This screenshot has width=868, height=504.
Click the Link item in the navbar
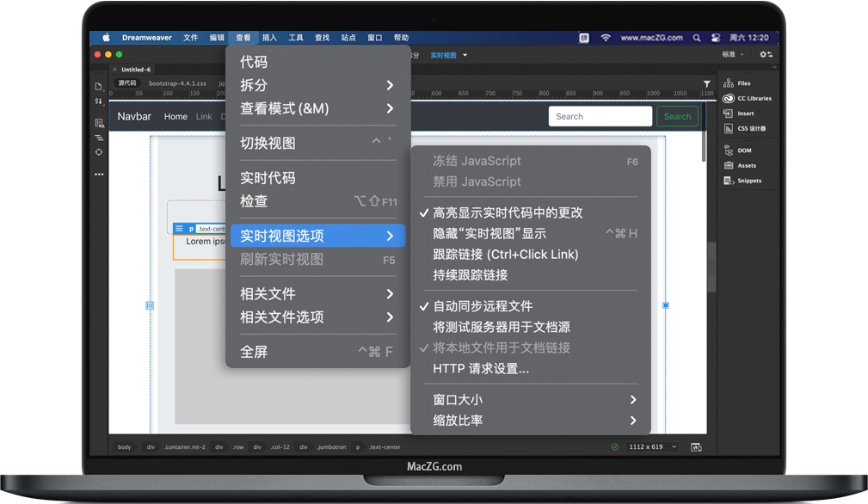(x=204, y=117)
